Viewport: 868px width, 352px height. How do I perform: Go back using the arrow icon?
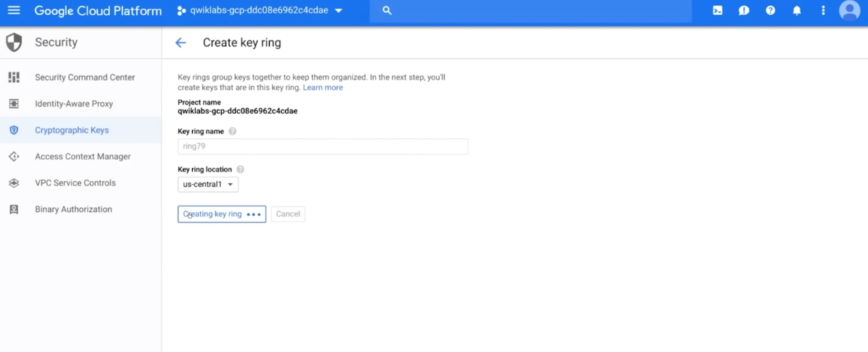click(x=181, y=43)
